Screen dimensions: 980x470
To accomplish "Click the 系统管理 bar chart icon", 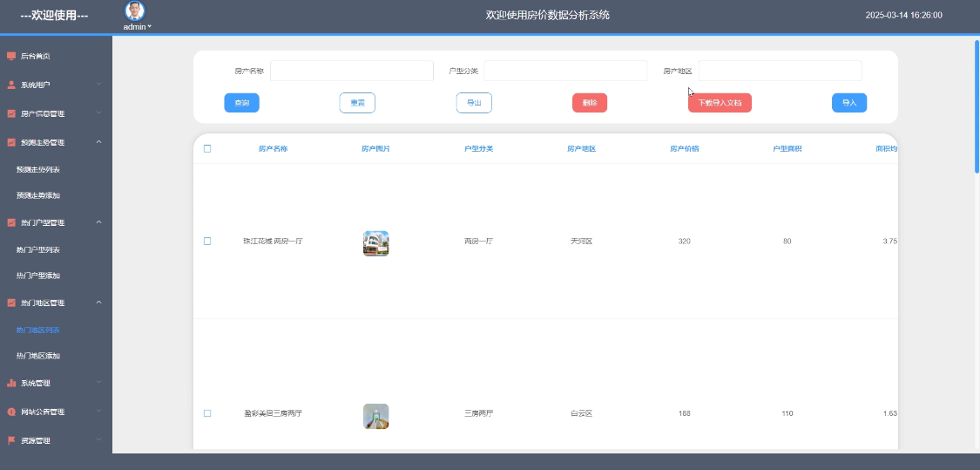I will 11,383.
